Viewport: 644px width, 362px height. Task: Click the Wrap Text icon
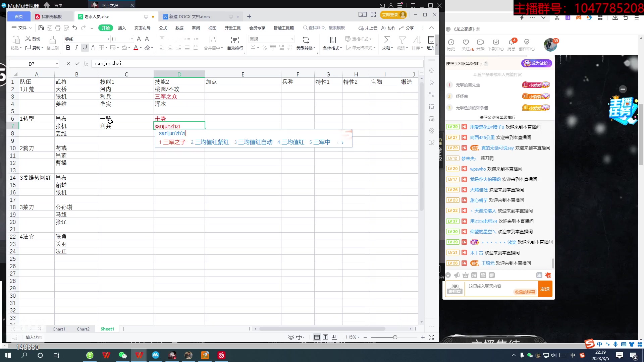tap(235, 40)
